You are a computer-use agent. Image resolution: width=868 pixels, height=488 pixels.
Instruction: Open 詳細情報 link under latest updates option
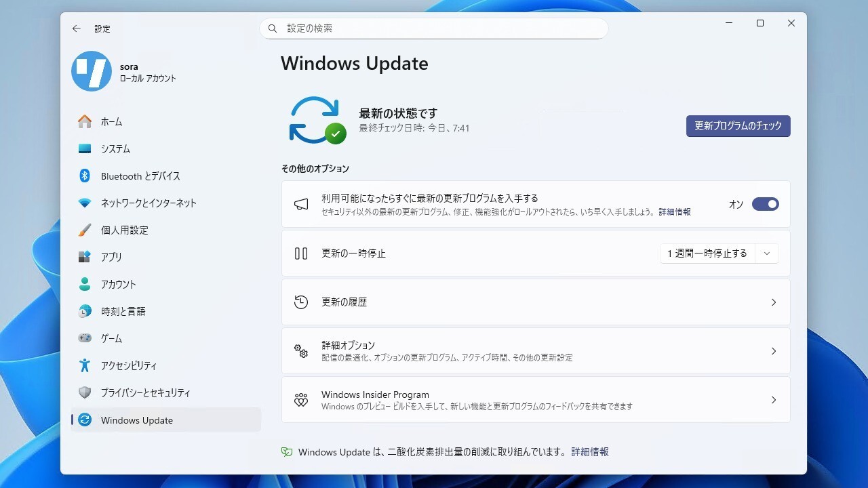tap(675, 212)
